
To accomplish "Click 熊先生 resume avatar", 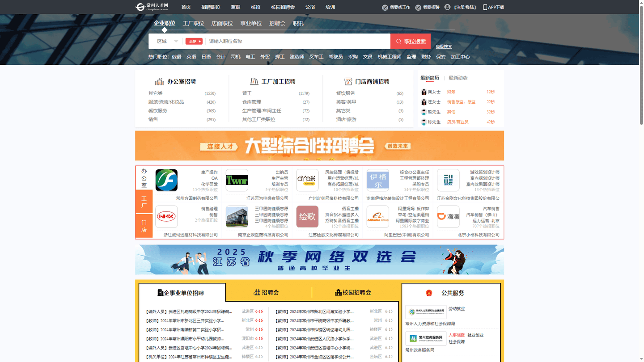I will coord(424,112).
